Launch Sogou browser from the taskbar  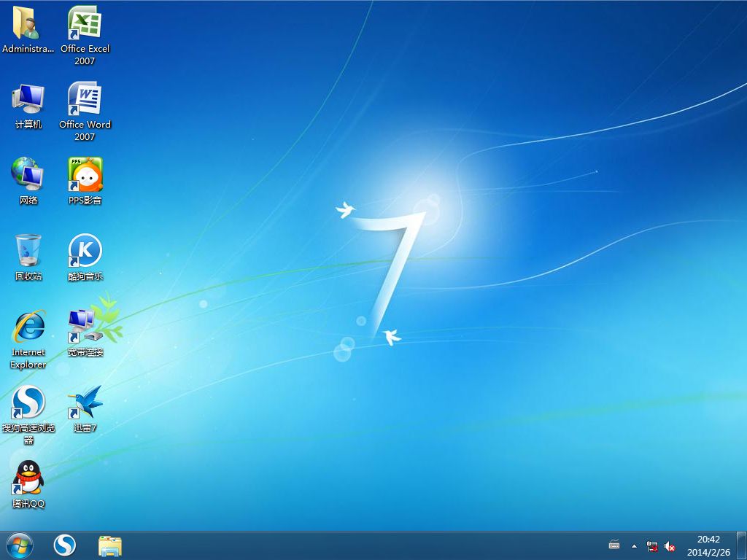[x=64, y=545]
